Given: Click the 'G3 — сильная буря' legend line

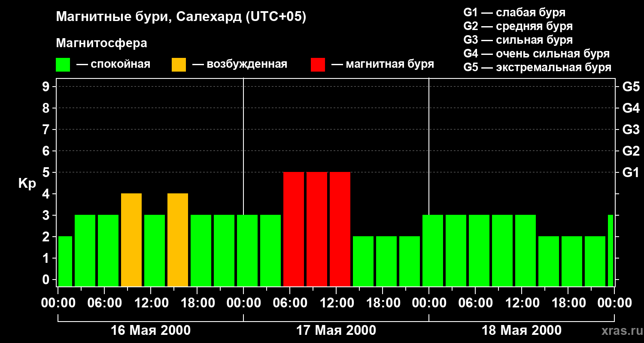Looking at the screenshot, I should [x=518, y=40].
